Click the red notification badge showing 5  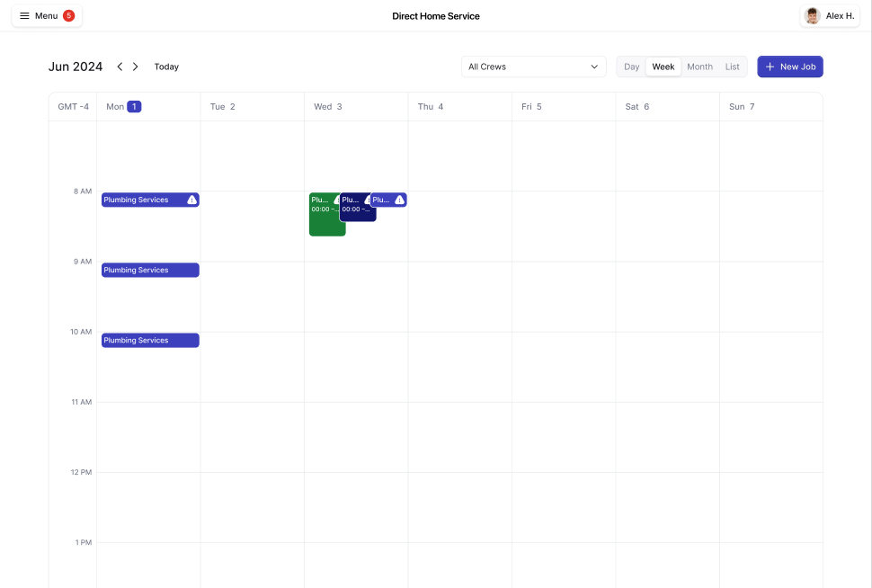68,16
